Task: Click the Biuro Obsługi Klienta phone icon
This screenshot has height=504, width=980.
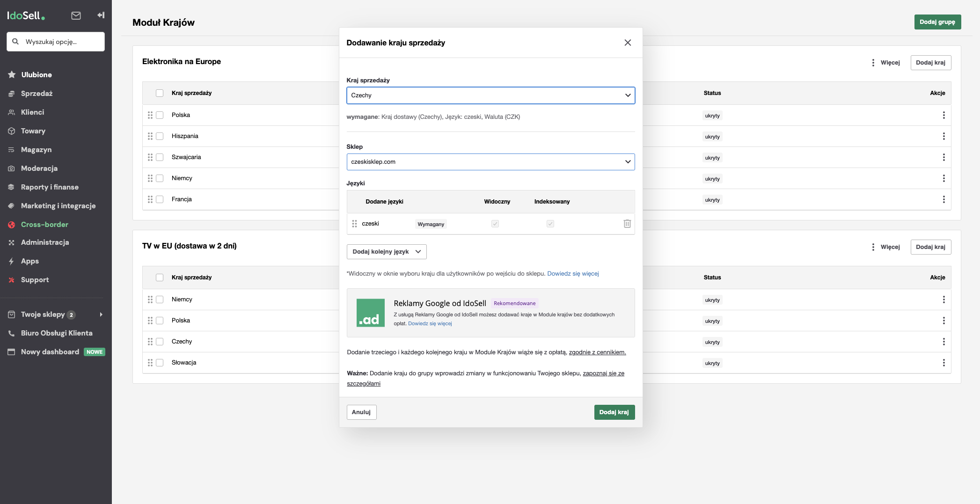Action: (x=12, y=333)
